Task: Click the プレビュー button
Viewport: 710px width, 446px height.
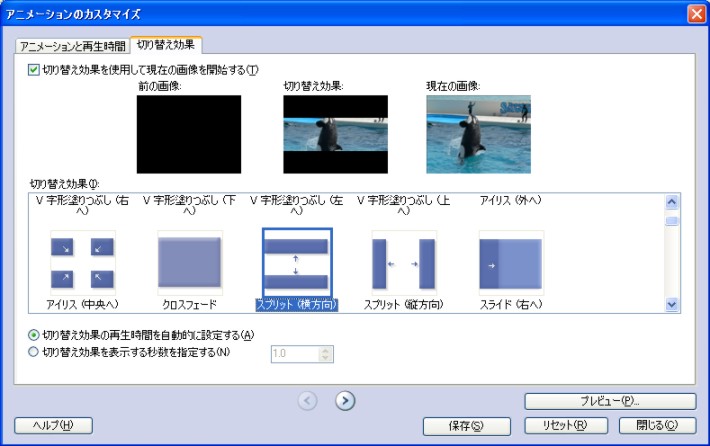Action: [610, 401]
